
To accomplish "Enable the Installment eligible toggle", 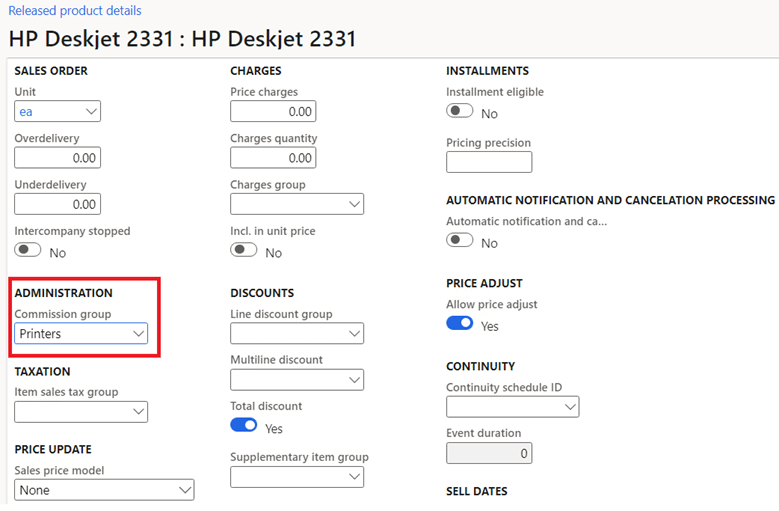I will click(460, 110).
